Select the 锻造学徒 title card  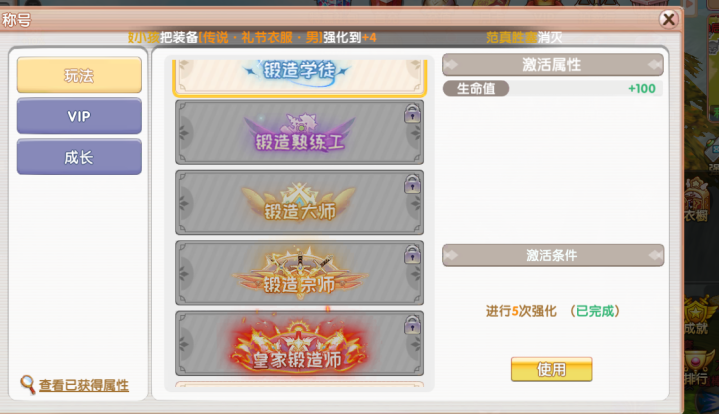299,76
